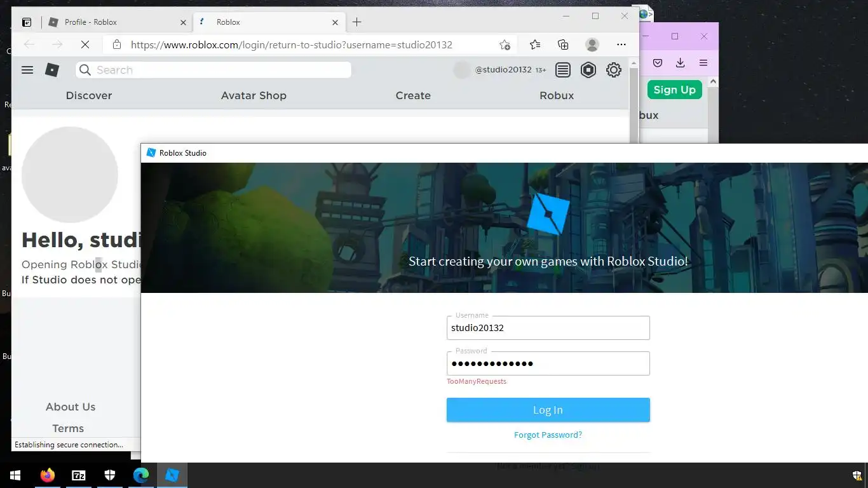Viewport: 868px width, 488px height.
Task: Click the @studio20132 avatar in header
Action: point(462,70)
